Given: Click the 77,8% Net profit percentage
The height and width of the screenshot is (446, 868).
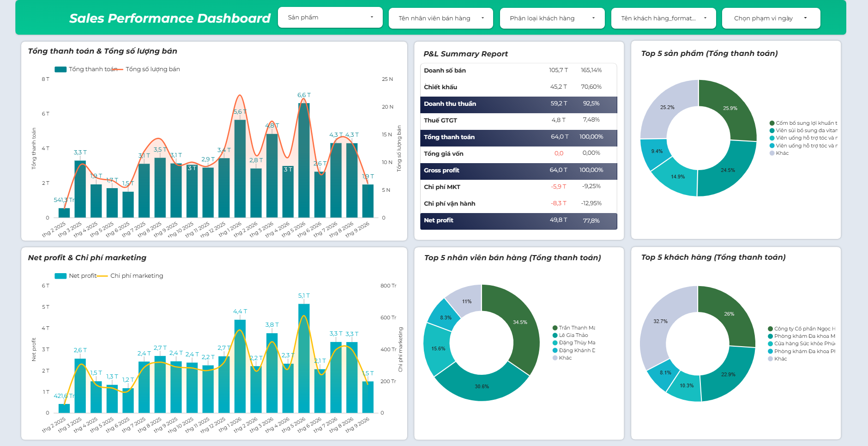Looking at the screenshot, I should coord(591,221).
